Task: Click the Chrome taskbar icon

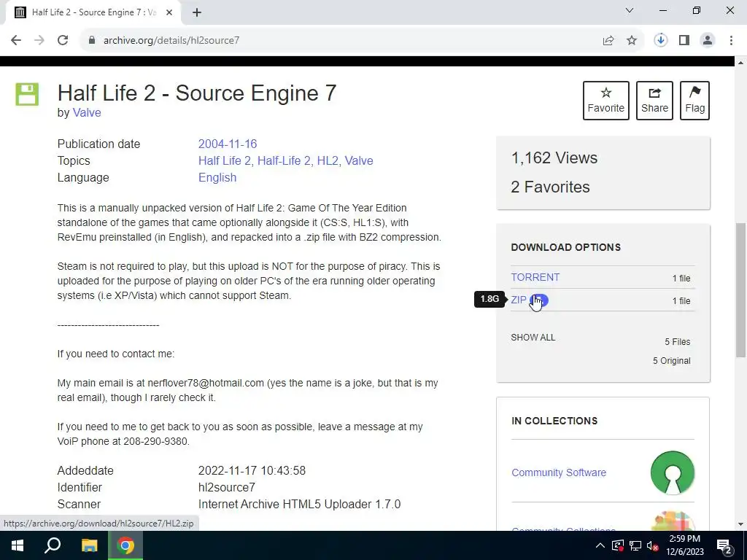Action: coord(125,545)
